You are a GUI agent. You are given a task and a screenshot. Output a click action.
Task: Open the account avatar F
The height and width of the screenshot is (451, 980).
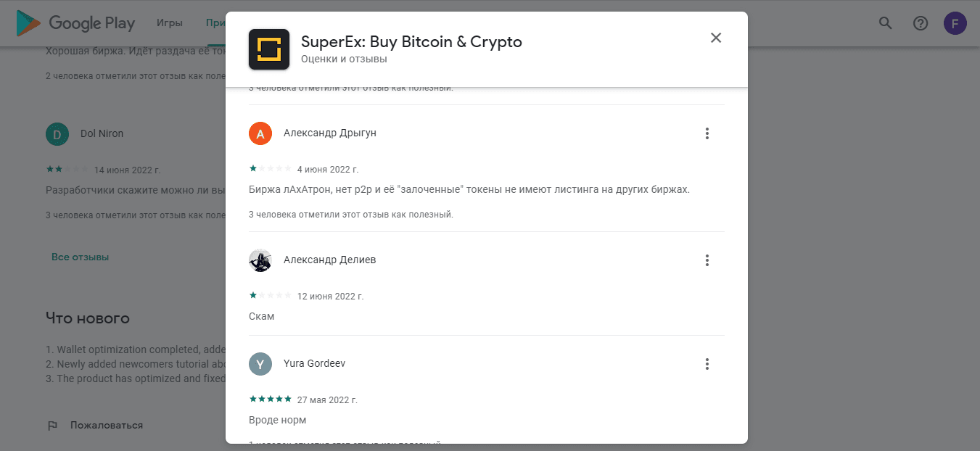point(955,23)
